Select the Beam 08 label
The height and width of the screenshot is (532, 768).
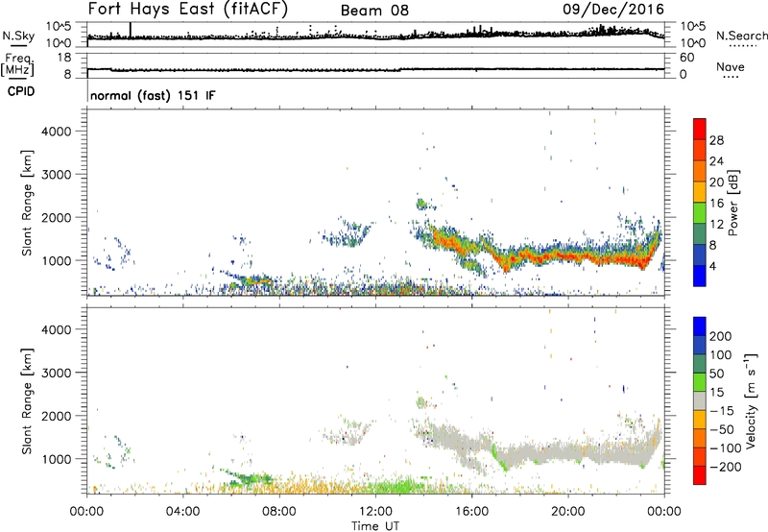click(x=374, y=11)
